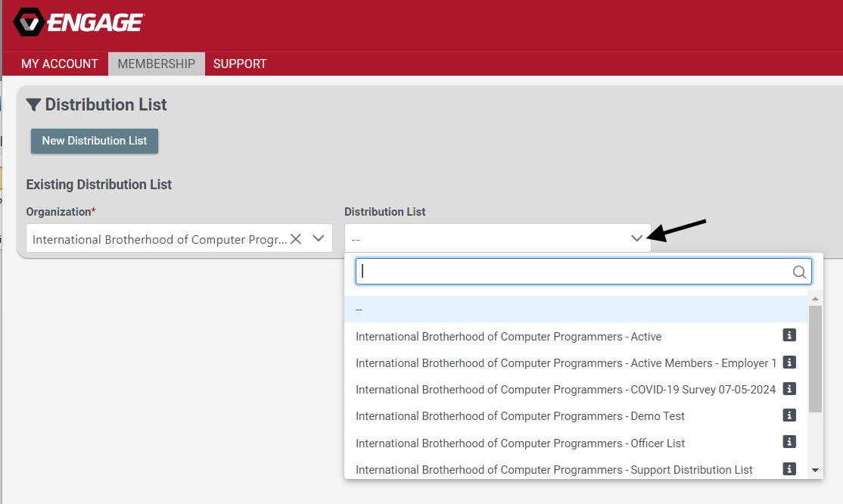Viewport: 843px width, 504px height.
Task: Click the Distribution List filter funnel icon
Action: click(33, 104)
